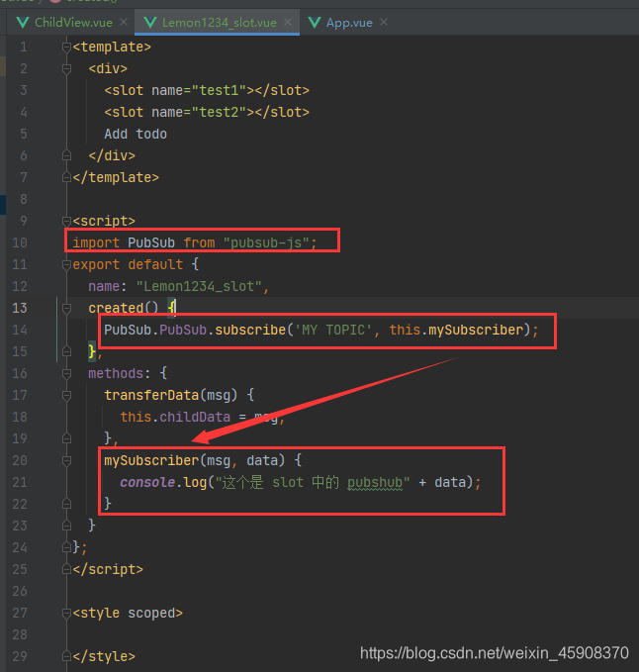639x672 pixels.
Task: Click the mySubscriber method name on line 20
Action: 151,461
